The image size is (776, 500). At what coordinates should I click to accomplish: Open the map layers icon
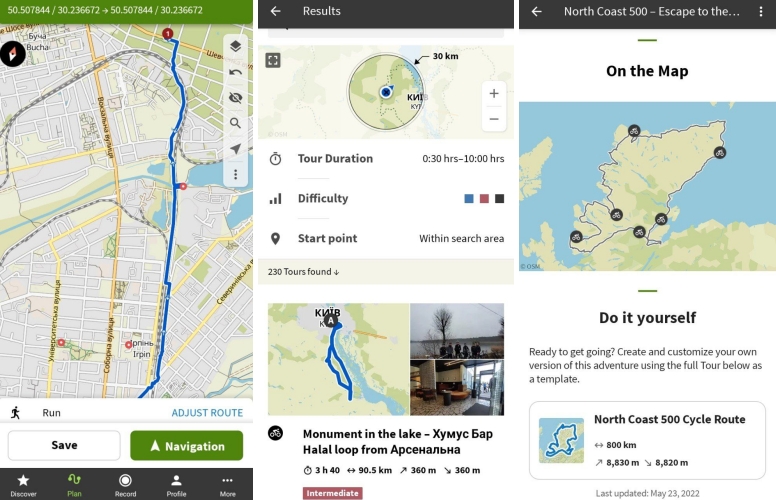(236, 46)
